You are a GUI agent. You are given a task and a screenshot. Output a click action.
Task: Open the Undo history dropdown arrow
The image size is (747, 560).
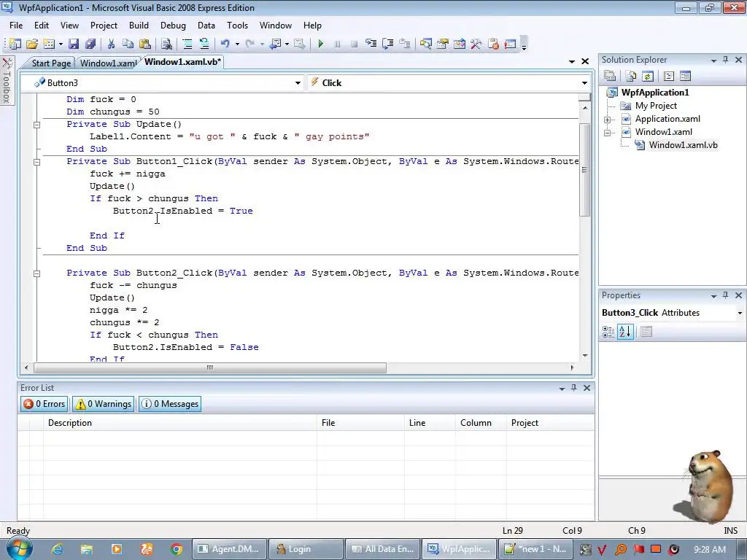237,44
